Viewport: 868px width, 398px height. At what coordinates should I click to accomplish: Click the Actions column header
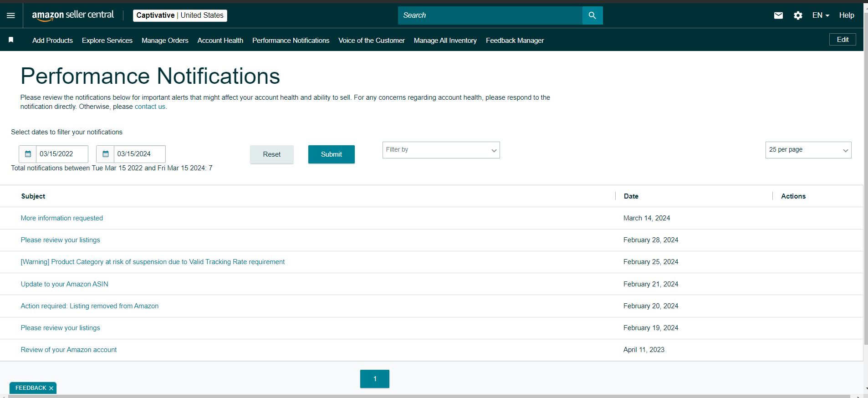pyautogui.click(x=793, y=196)
